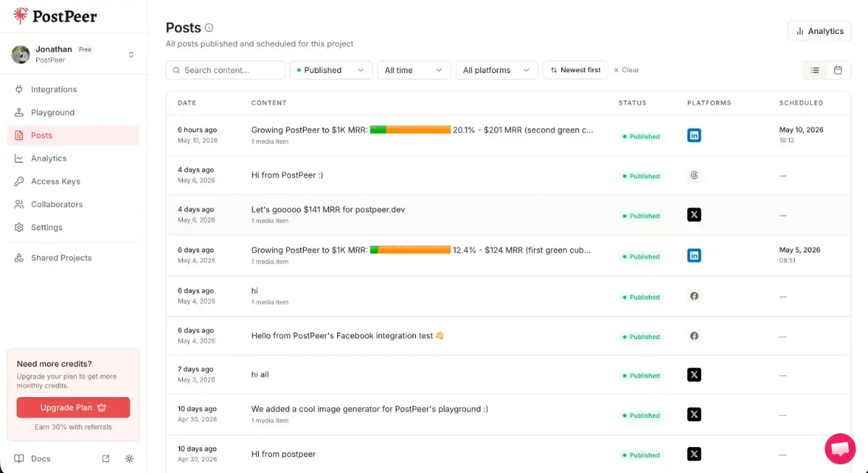Click progress bar in the 12.4% MRR post
This screenshot has width=868, height=473.
410,250
